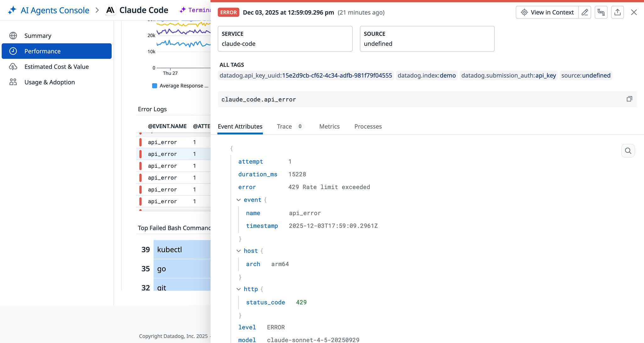This screenshot has width=644, height=343.
Task: Copy the claude_code.api_error event name
Action: (x=629, y=99)
